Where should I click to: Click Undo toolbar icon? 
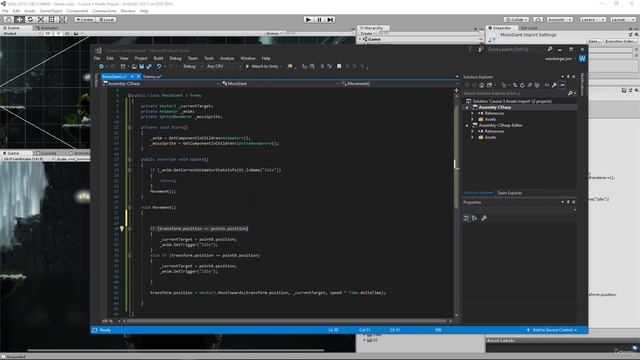tap(159, 67)
